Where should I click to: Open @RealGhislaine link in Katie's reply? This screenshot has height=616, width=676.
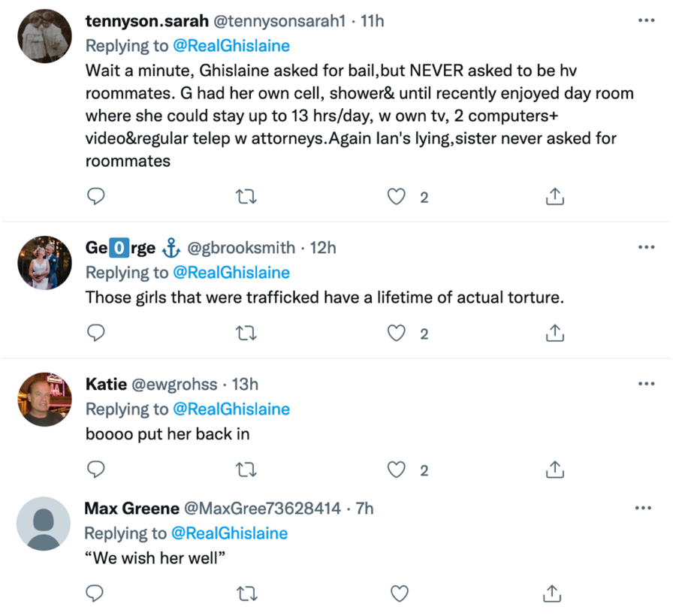231,409
